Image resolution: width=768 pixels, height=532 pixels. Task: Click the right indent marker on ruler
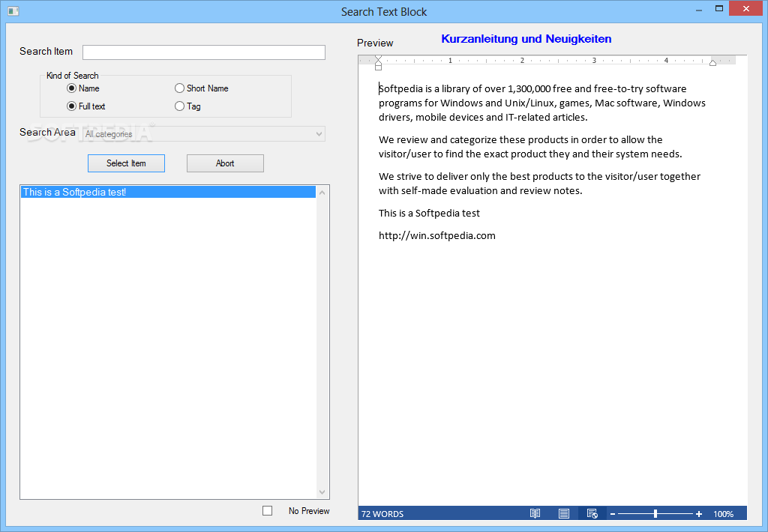pos(712,63)
